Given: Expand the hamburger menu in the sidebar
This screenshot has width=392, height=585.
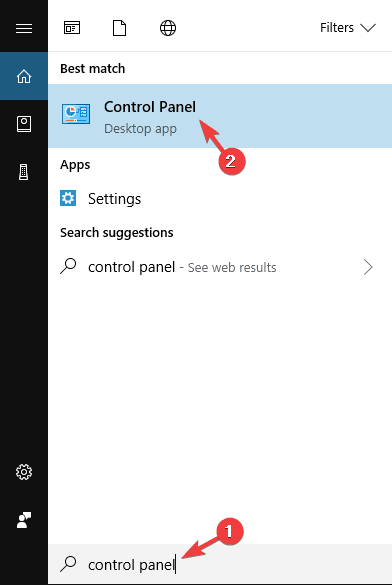Looking at the screenshot, I should [24, 28].
